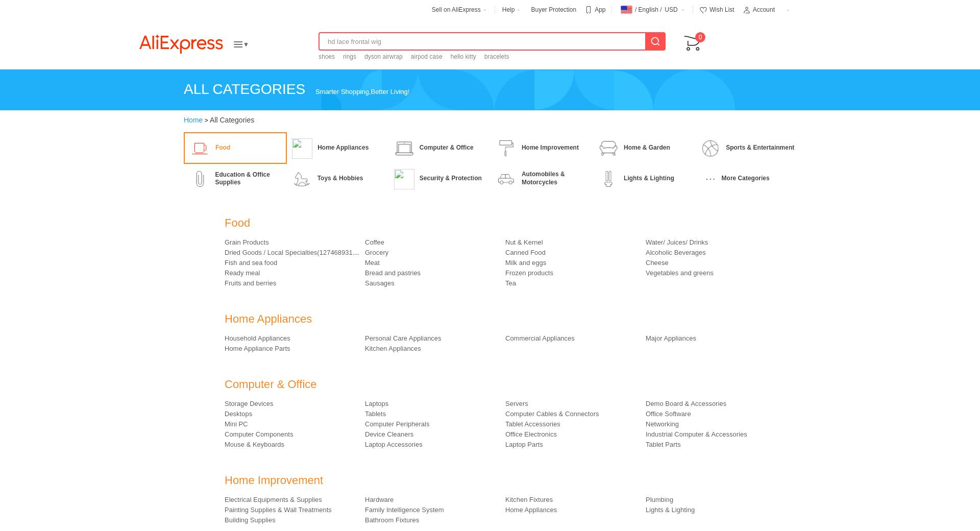
Task: Select the Computer & Office tab label
Action: click(447, 148)
